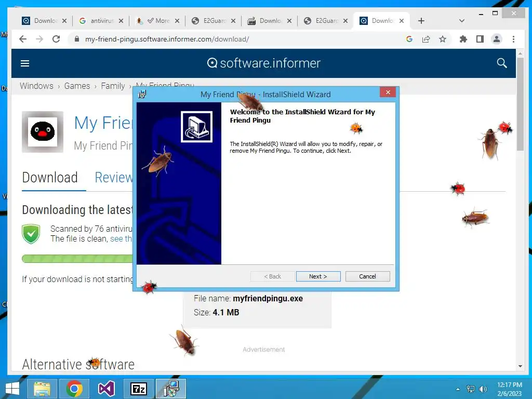The width and height of the screenshot is (532, 399).
Task: Click the Google icon in address bar
Action: [409, 39]
